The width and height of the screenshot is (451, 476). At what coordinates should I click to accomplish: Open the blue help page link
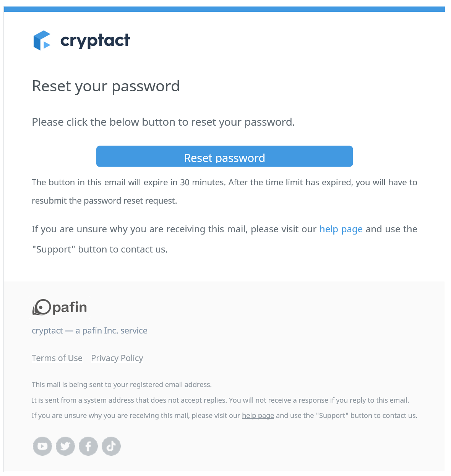pos(341,229)
